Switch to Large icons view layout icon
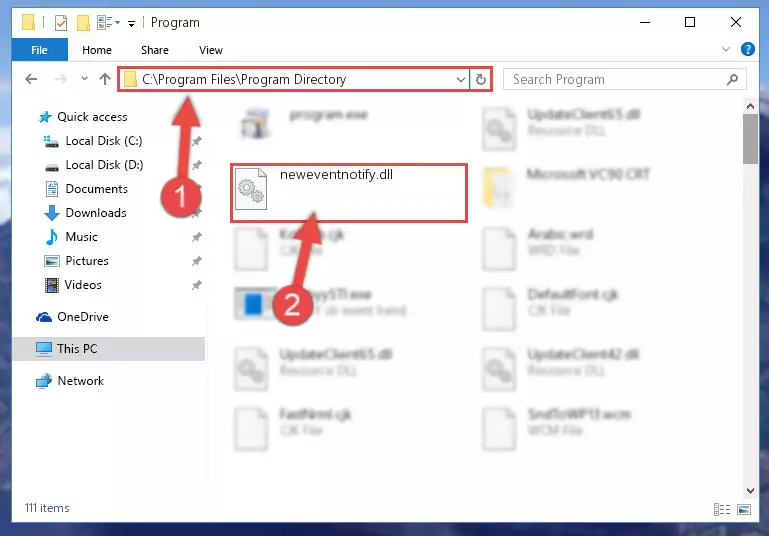The height and width of the screenshot is (536, 769). (x=744, y=510)
